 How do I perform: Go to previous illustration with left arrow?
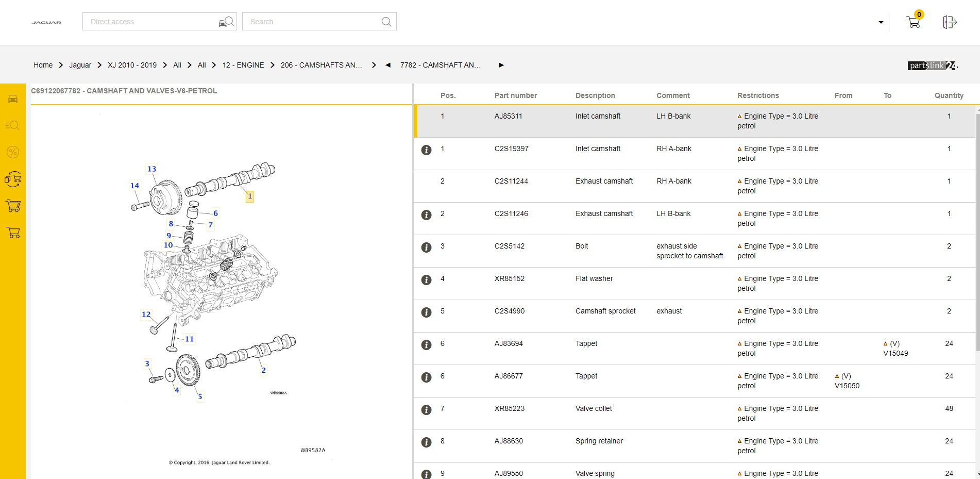click(x=388, y=65)
